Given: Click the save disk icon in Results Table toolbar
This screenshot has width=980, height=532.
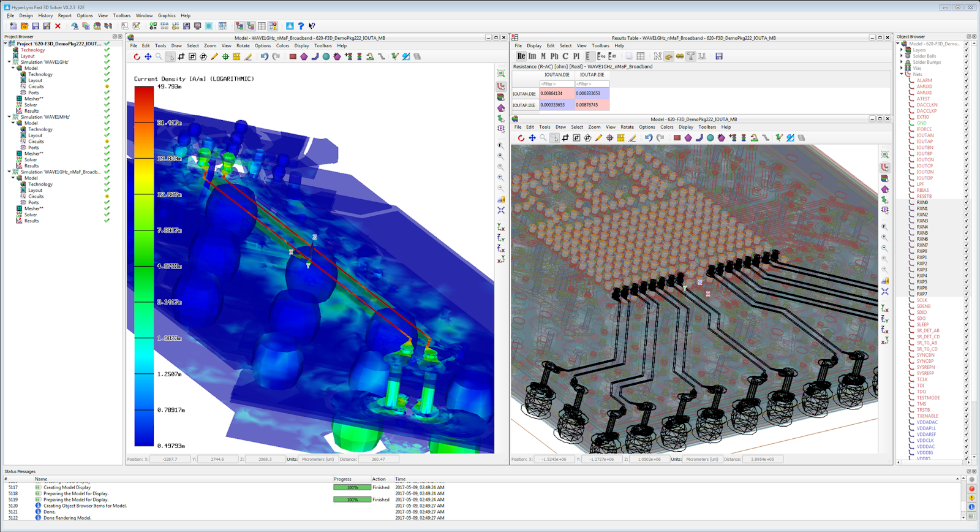Looking at the screenshot, I should (719, 56).
